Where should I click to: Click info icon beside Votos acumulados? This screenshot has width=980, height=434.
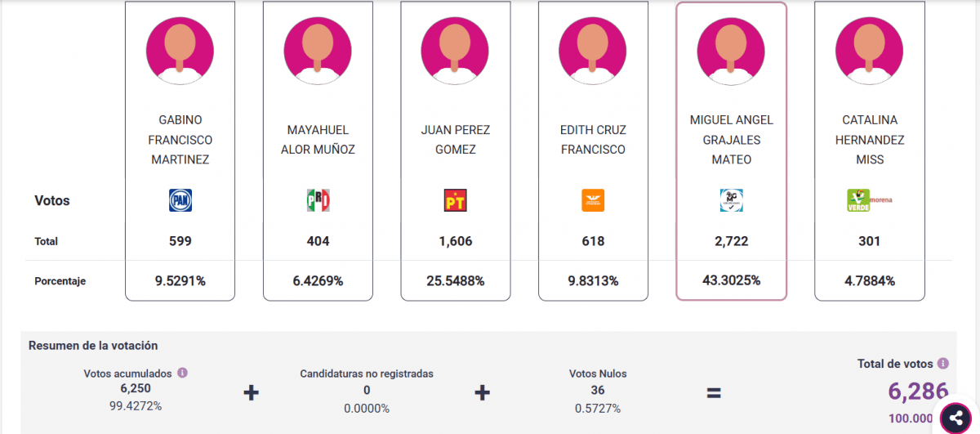tap(183, 373)
